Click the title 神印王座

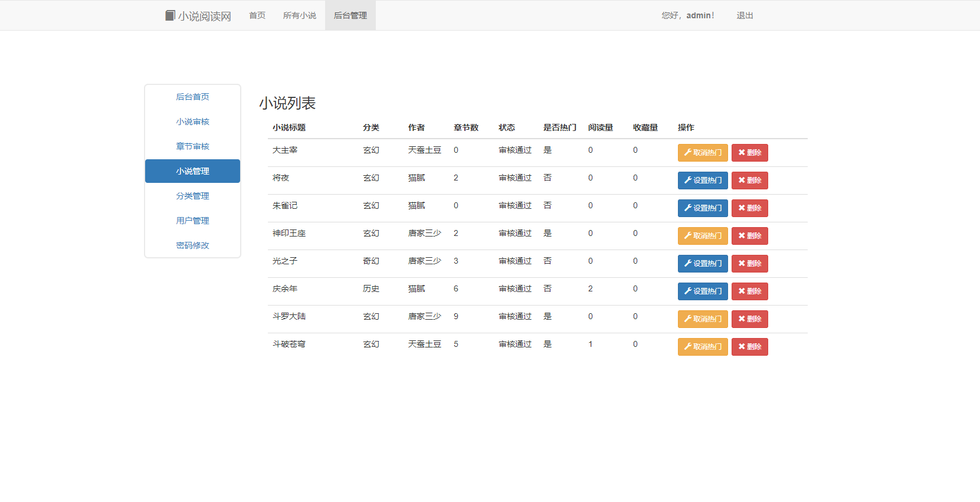pos(289,234)
